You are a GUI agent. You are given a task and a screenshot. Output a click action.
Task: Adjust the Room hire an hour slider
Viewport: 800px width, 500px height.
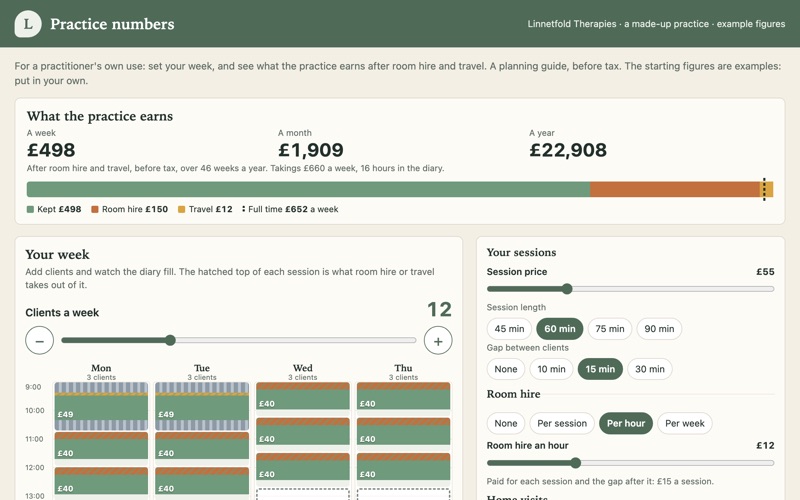[x=631, y=463]
